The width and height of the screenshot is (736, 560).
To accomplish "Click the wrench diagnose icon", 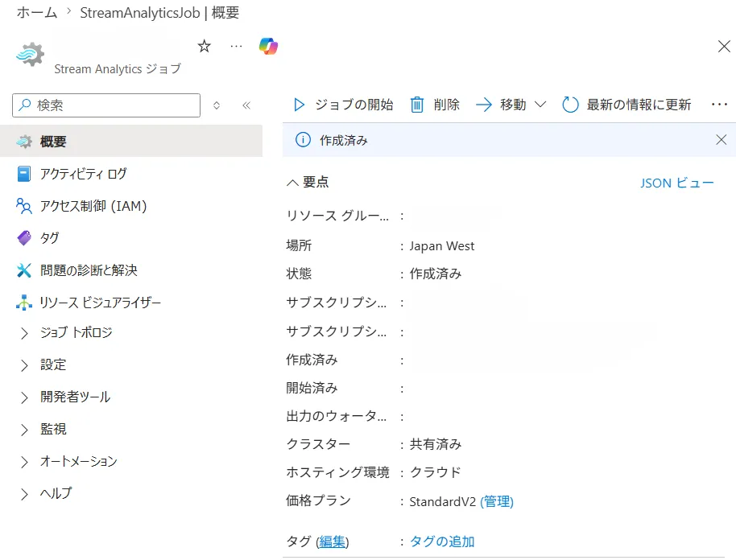I will click(x=24, y=270).
